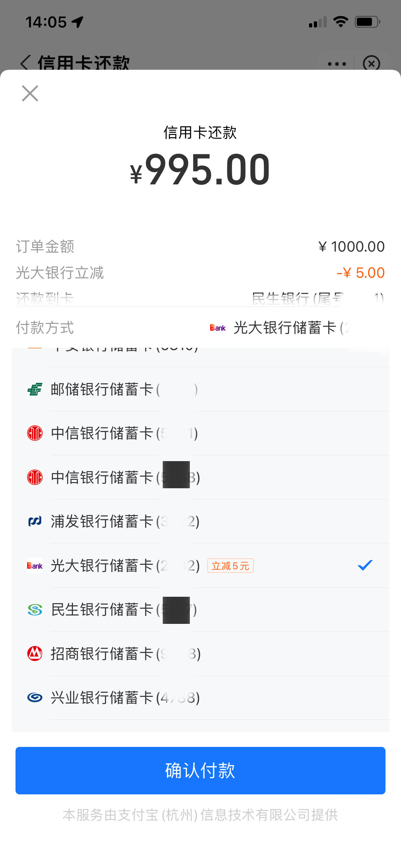Choose 浦发银行储蓄卡 from the card list
Image resolution: width=401 pixels, height=868 pixels.
tap(200, 521)
